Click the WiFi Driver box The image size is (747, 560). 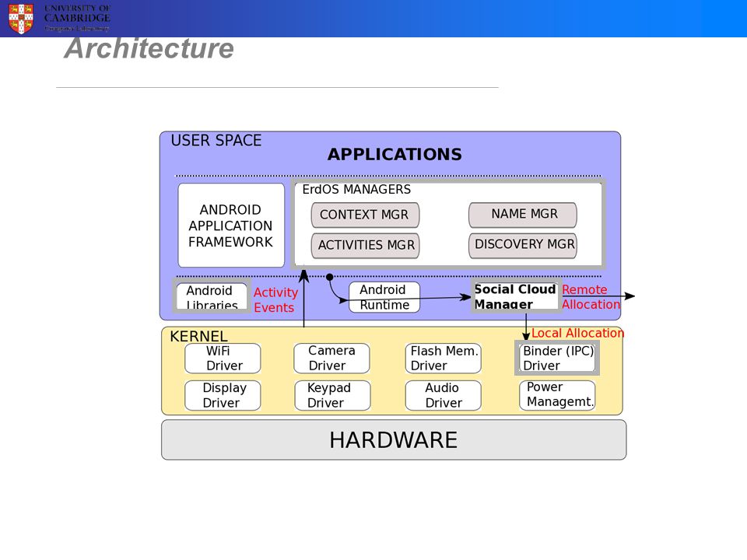[x=223, y=358]
